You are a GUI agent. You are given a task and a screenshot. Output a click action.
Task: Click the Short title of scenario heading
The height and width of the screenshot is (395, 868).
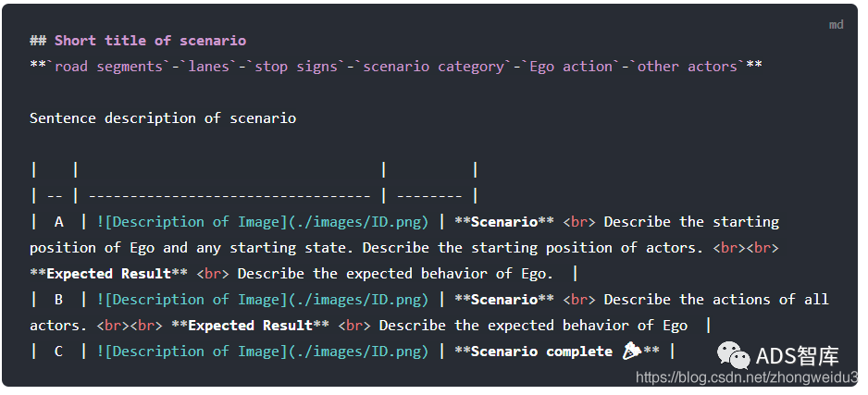pyautogui.click(x=150, y=41)
